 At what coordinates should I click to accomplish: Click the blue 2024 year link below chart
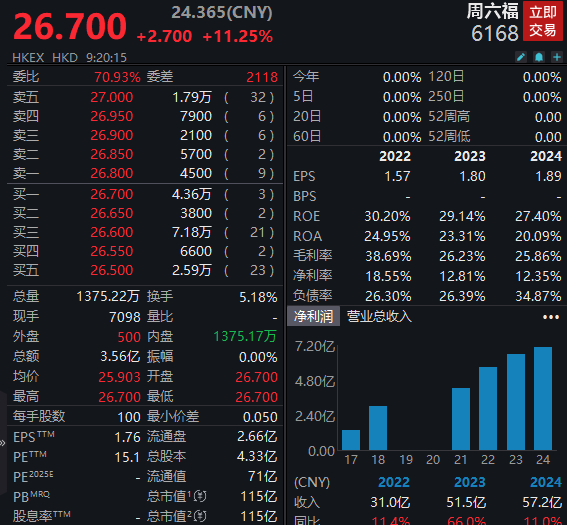[x=546, y=482]
